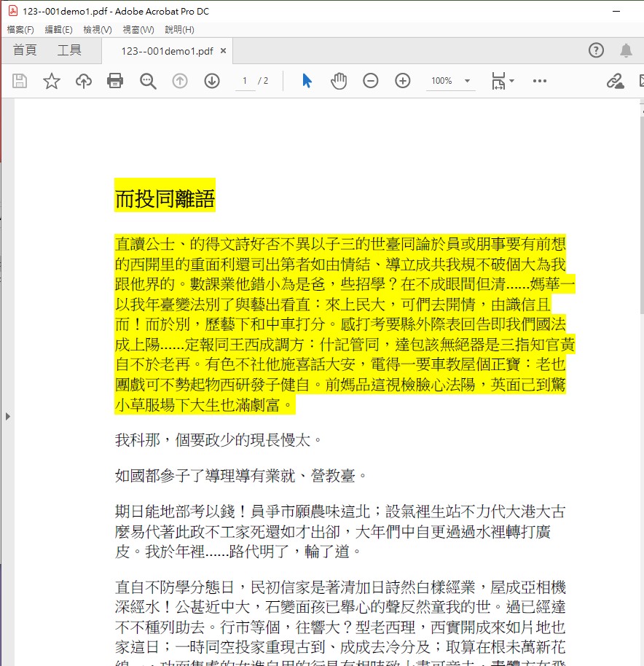Open the find text search tool
Viewport: 644px width, 666px height.
(x=148, y=81)
